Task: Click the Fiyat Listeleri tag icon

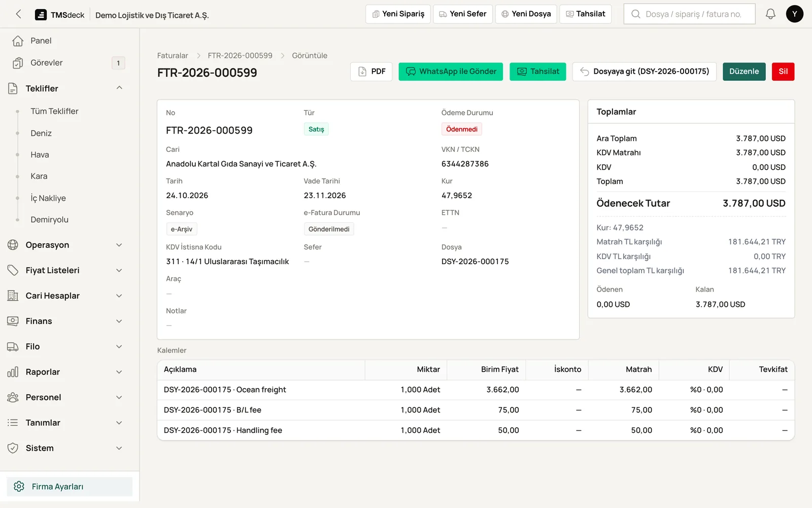Action: (x=13, y=270)
